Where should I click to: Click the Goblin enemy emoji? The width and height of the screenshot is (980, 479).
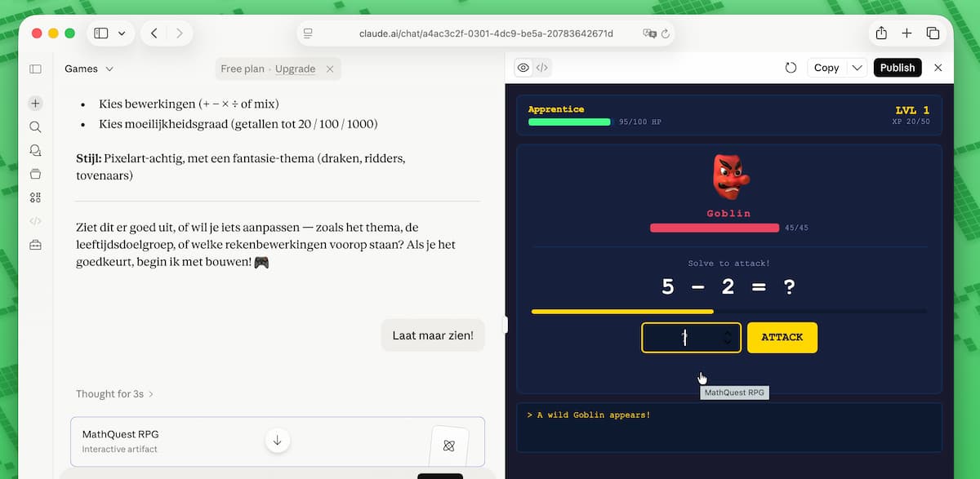pos(729,176)
